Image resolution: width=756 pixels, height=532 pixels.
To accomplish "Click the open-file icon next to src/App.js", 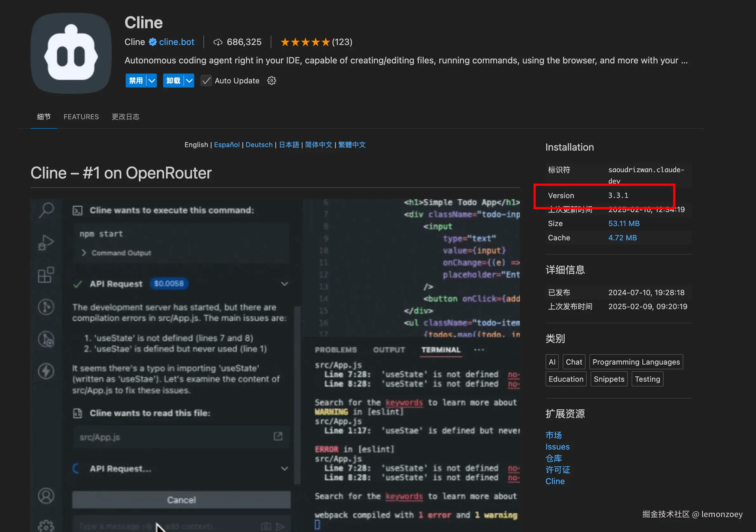I will click(x=278, y=436).
